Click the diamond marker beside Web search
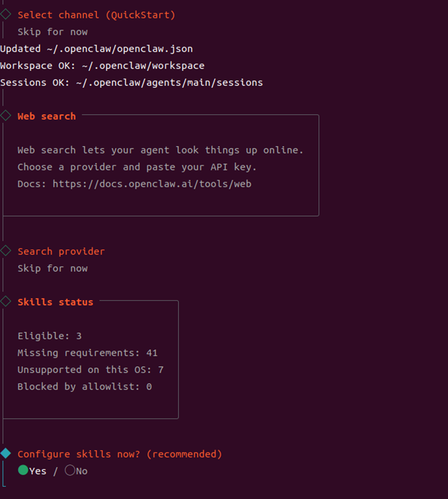This screenshot has height=499, width=448. click(x=6, y=115)
